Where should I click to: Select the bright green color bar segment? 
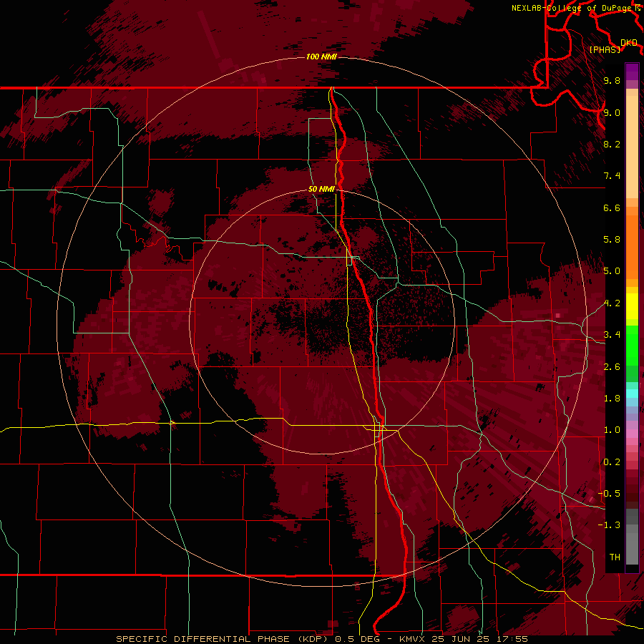click(x=632, y=345)
